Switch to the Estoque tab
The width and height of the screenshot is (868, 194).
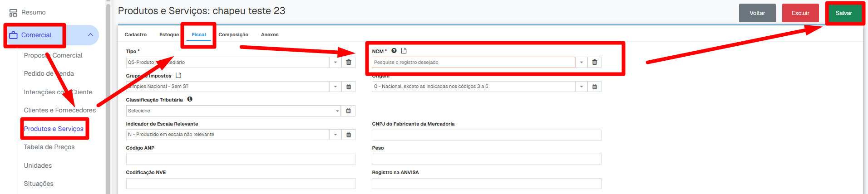coord(169,34)
